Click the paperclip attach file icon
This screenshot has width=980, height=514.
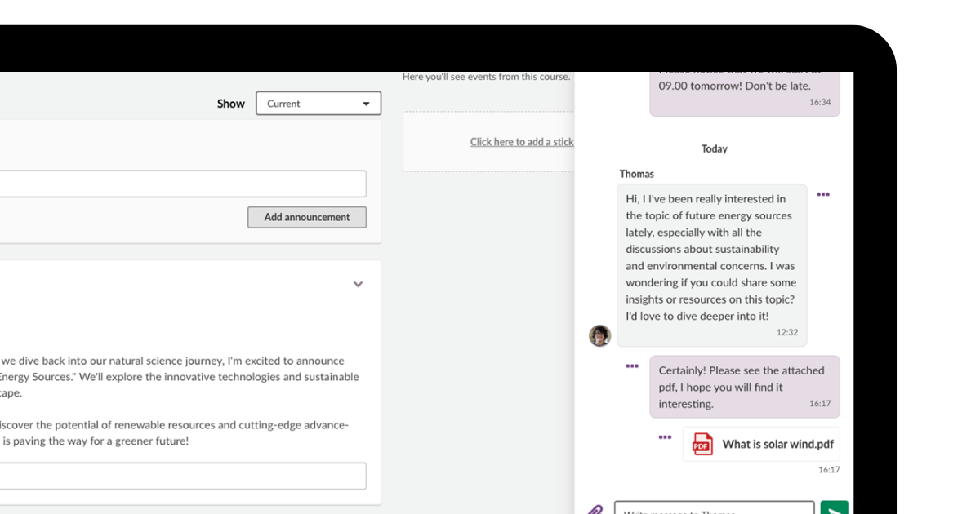click(x=595, y=510)
